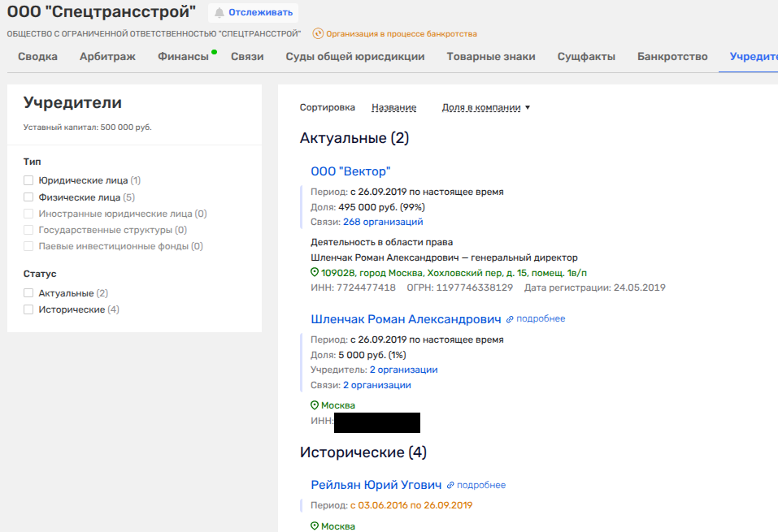The height and width of the screenshot is (532, 778).
Task: Click the bell icon on Отслеживать button
Action: (219, 13)
